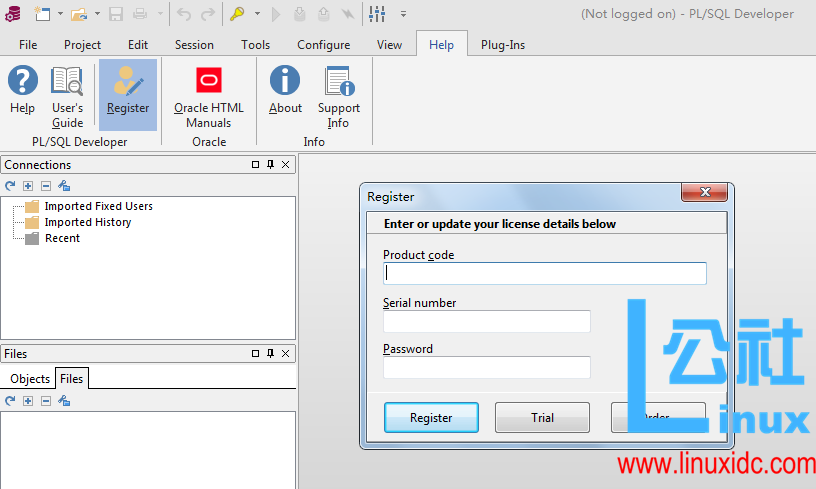The height and width of the screenshot is (489, 816).
Task: Click the Log on key icon
Action: (x=237, y=14)
